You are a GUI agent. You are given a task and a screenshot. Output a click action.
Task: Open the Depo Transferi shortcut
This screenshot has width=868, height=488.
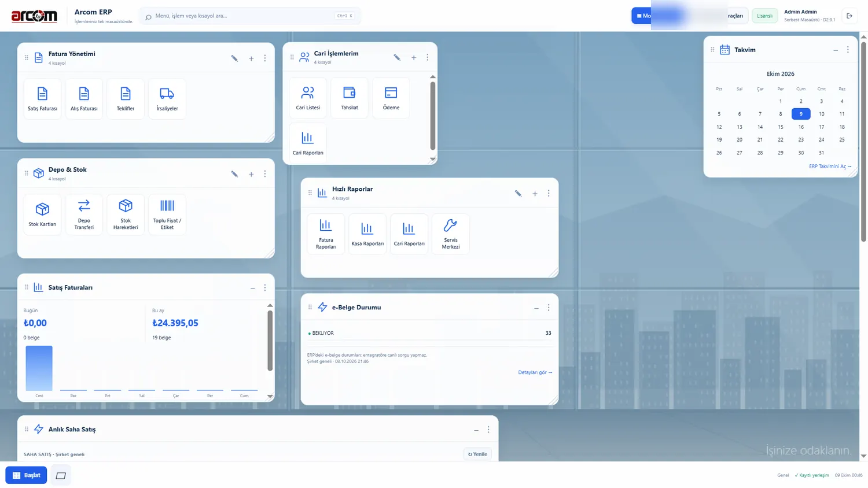pos(84,215)
